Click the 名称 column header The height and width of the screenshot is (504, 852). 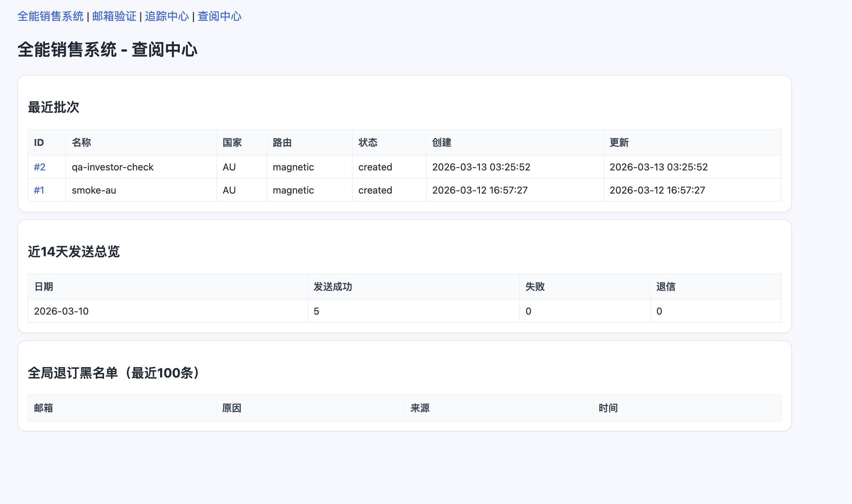coord(81,142)
